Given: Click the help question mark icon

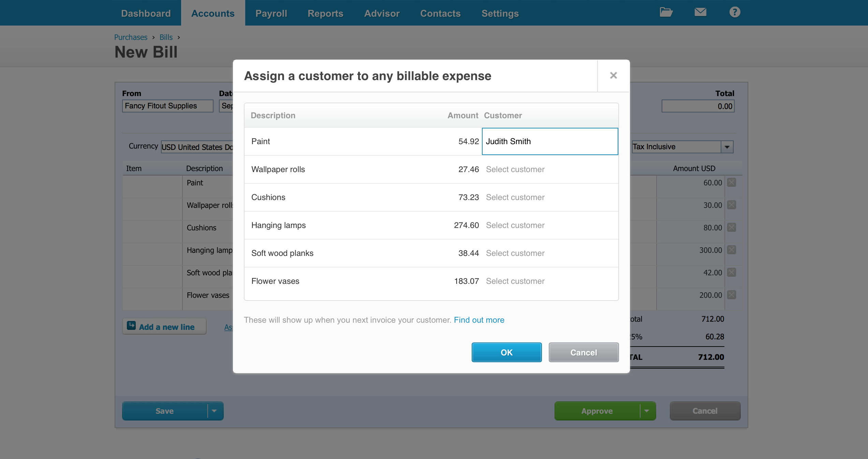Looking at the screenshot, I should pyautogui.click(x=735, y=12).
